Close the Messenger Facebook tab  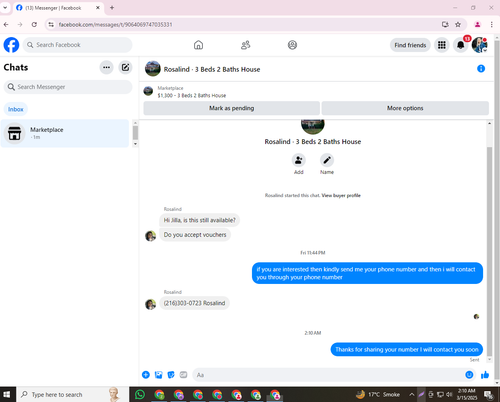click(x=98, y=7)
